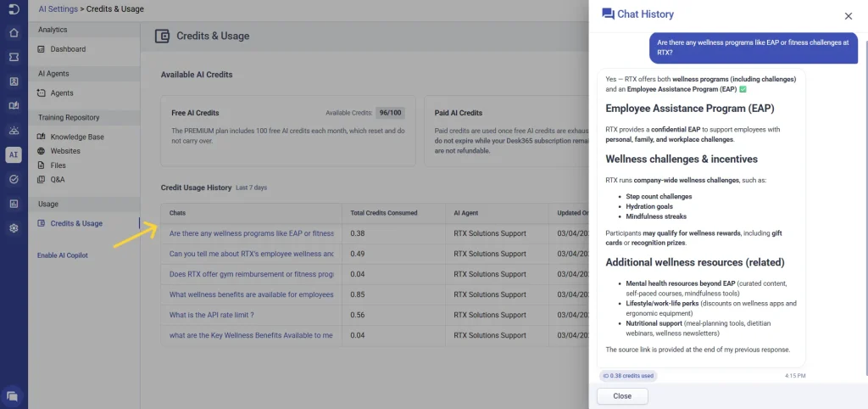The width and height of the screenshot is (868, 409).
Task: Close the Chat History panel with X
Action: (848, 16)
